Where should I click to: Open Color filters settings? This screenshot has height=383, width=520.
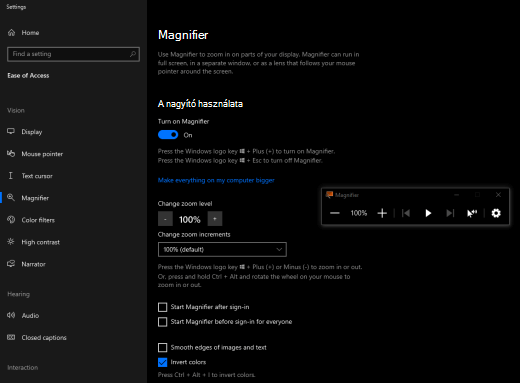(x=38, y=220)
